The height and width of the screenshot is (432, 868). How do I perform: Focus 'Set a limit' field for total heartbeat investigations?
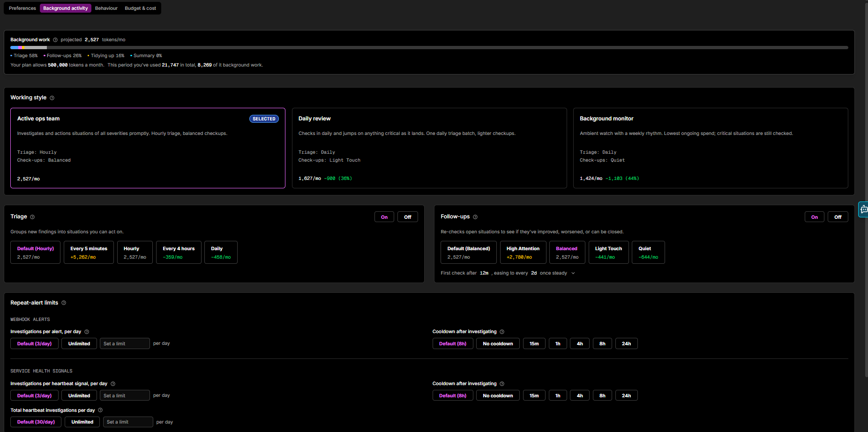[x=128, y=422]
